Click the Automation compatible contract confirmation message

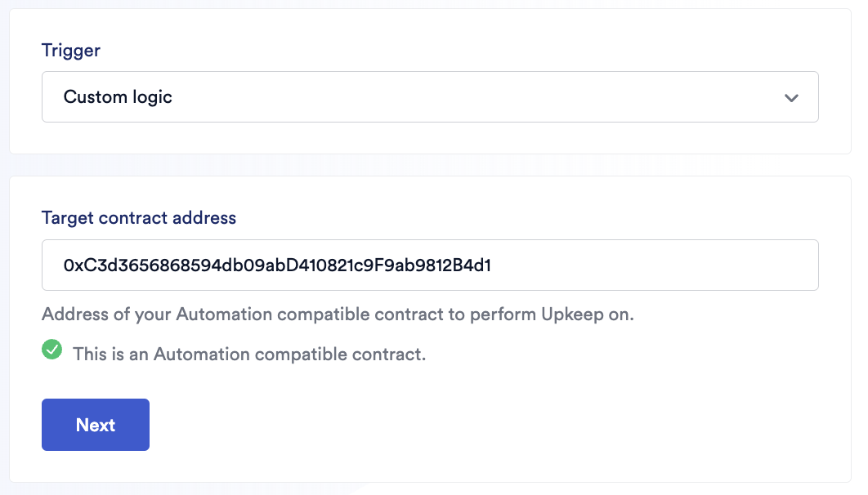pyautogui.click(x=249, y=355)
